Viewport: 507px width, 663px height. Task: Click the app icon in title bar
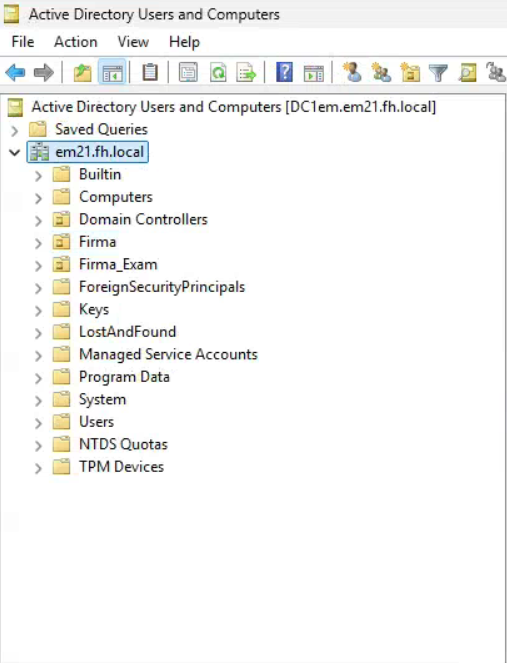[x=11, y=14]
